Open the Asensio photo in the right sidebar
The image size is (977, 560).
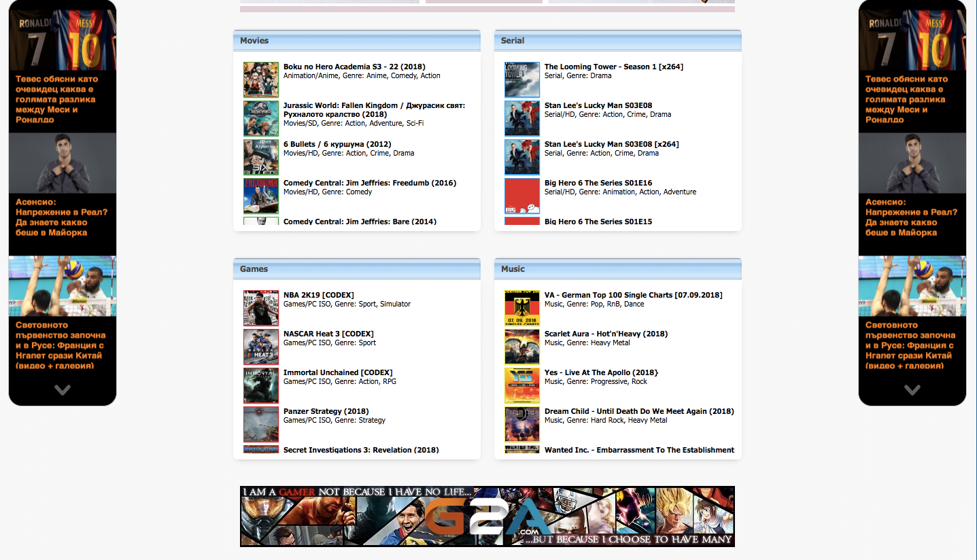(912, 163)
